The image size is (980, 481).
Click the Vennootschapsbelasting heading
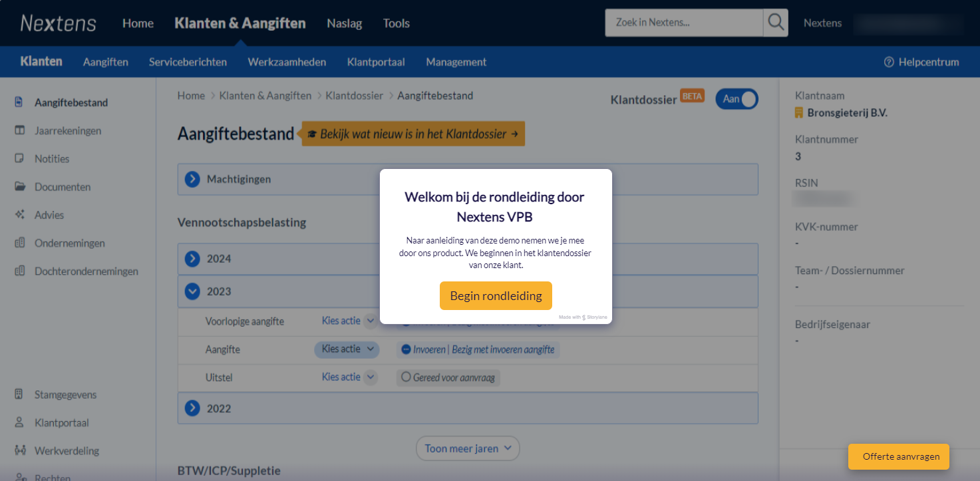click(x=242, y=222)
